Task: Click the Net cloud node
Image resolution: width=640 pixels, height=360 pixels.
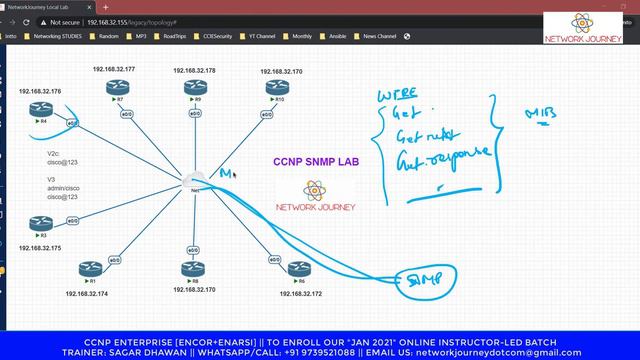Action: (195, 180)
